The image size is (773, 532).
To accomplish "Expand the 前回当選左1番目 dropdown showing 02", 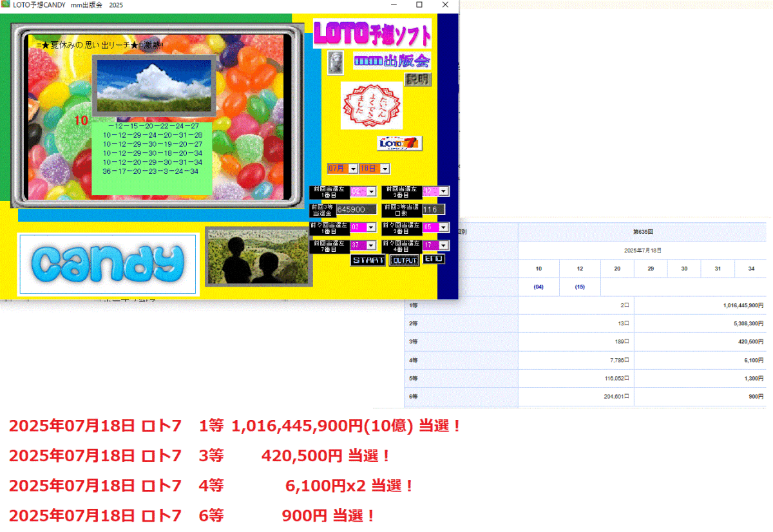I will (372, 191).
